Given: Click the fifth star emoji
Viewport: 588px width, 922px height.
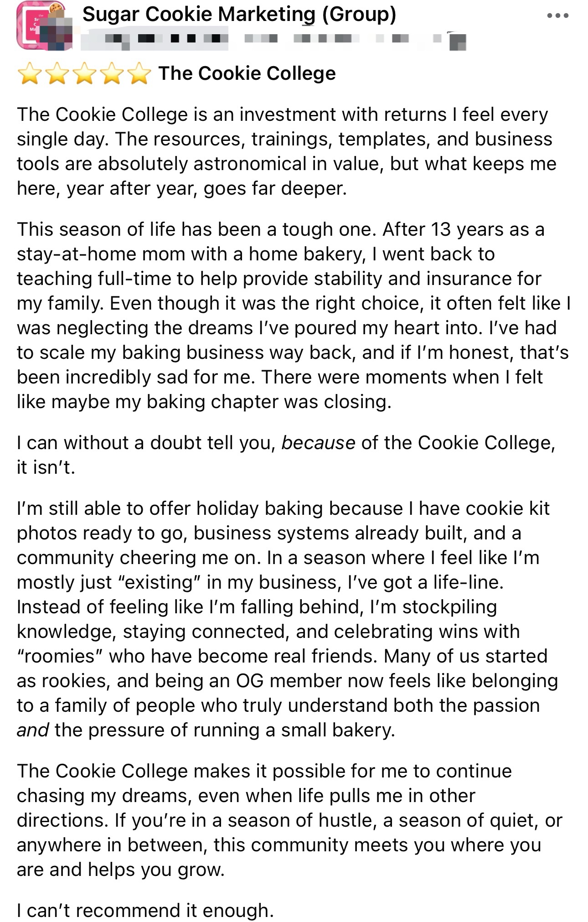Looking at the screenshot, I should 139,74.
